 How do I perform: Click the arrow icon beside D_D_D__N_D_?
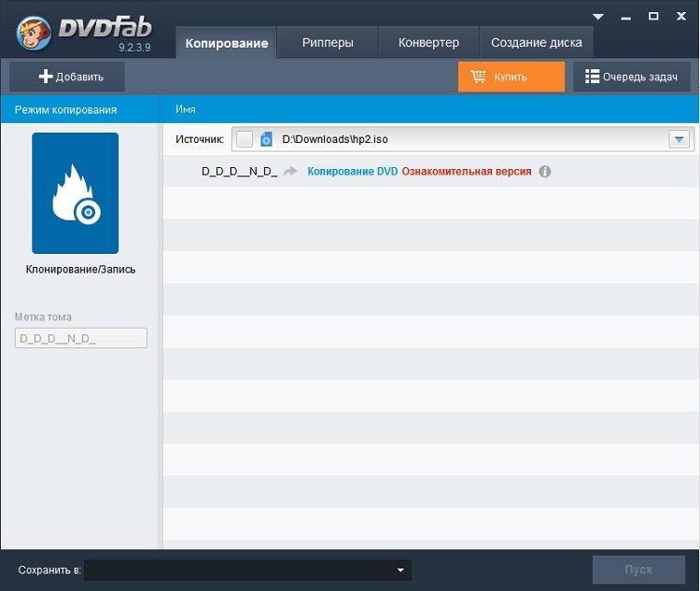pos(290,171)
